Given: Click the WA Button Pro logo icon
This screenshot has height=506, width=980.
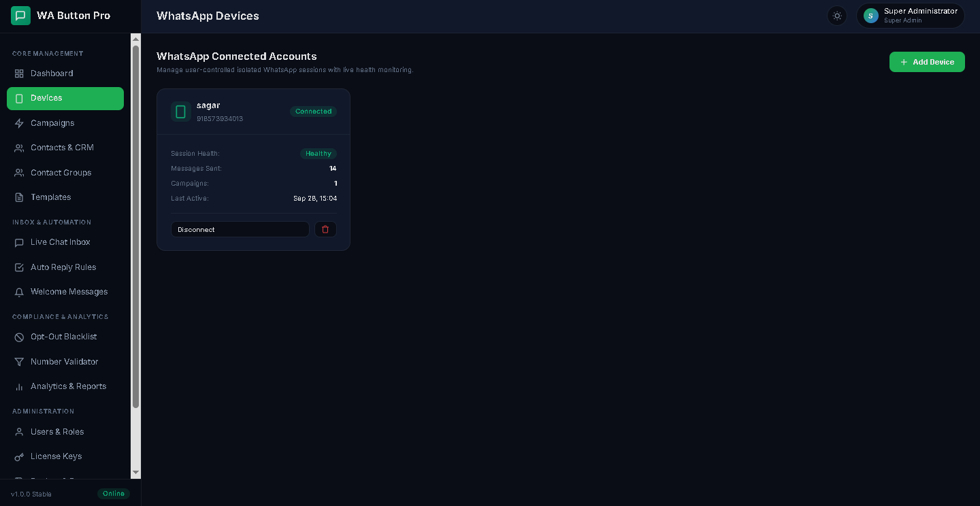Looking at the screenshot, I should [x=20, y=16].
